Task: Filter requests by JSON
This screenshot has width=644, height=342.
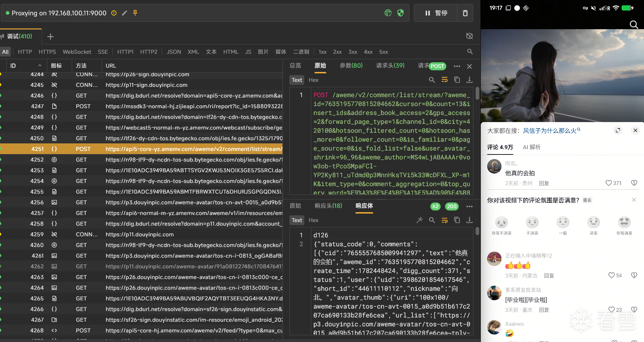Action: pyautogui.click(x=174, y=52)
